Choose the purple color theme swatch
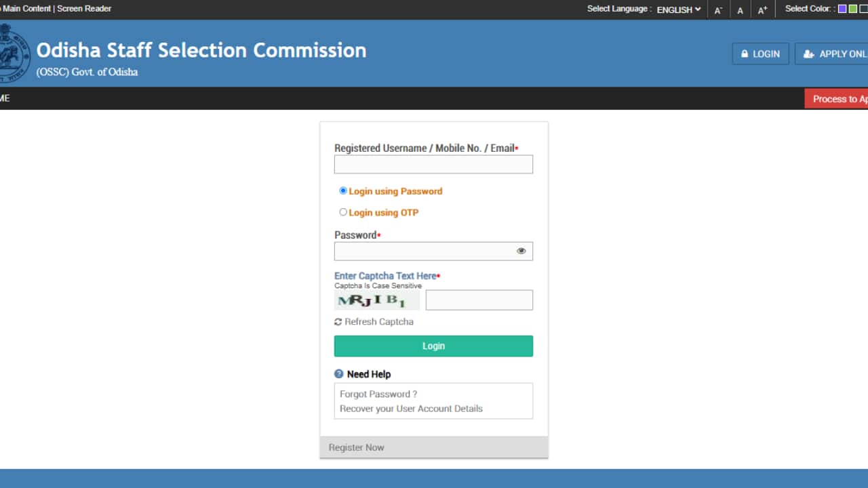Image resolution: width=868 pixels, height=488 pixels. [x=842, y=9]
